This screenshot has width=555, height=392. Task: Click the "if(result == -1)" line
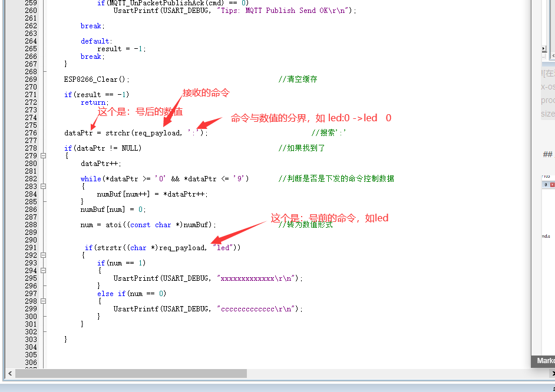coord(97,95)
